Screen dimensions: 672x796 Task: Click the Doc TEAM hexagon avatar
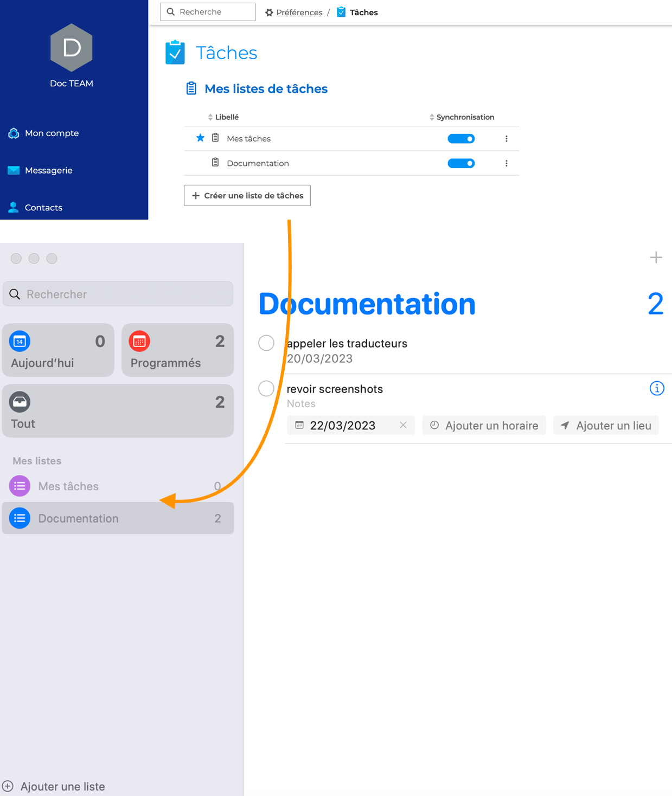pyautogui.click(x=71, y=48)
